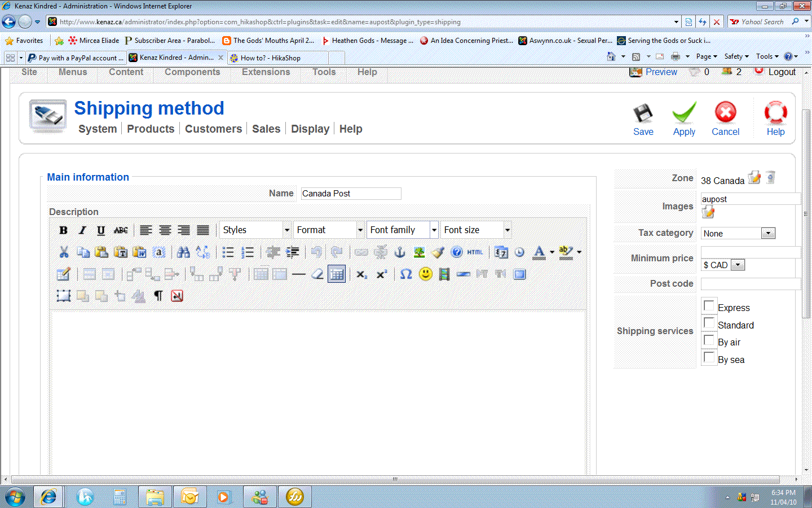Image resolution: width=812 pixels, height=508 pixels.
Task: Apply changes to the shipping method
Action: [684, 120]
